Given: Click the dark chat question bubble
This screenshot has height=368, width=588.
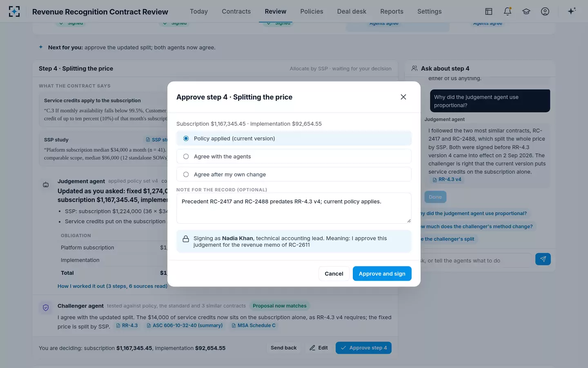Looking at the screenshot, I should point(490,101).
